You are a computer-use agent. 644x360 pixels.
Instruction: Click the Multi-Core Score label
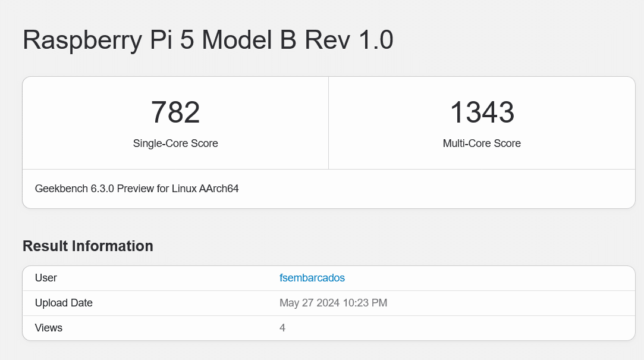point(482,143)
